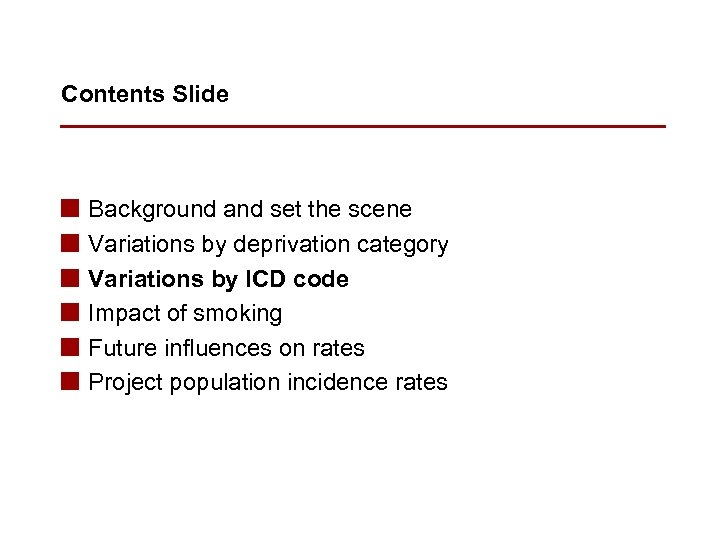Click the bullet before Project population incidence rates
The height and width of the screenshot is (540, 720).
pyautogui.click(x=70, y=382)
